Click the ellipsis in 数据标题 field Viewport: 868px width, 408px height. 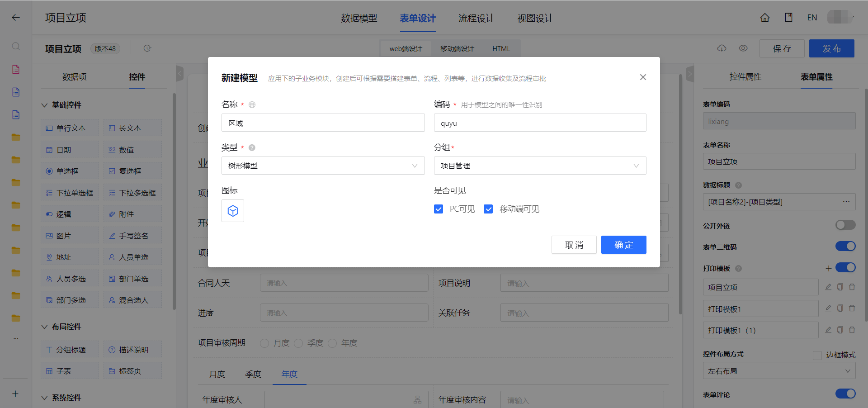pyautogui.click(x=846, y=202)
